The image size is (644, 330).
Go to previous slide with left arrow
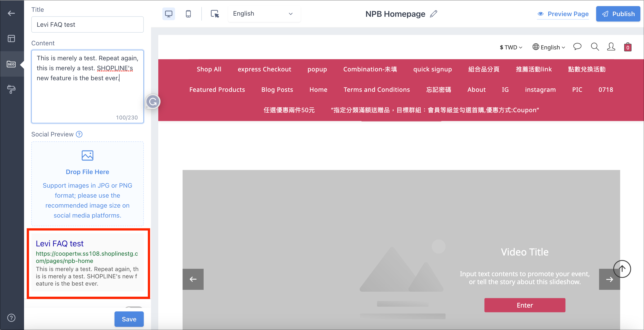[x=193, y=279]
